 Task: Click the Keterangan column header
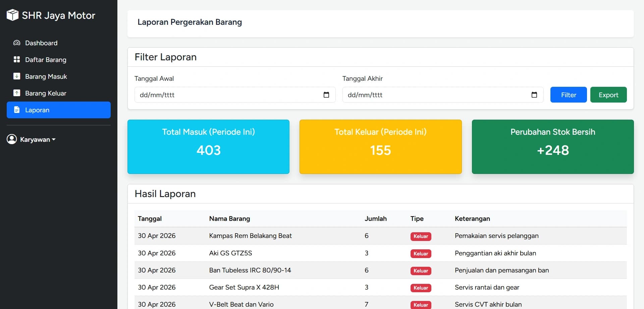(472, 219)
